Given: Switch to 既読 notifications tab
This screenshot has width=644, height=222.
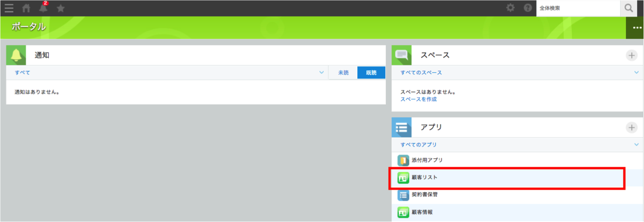Looking at the screenshot, I should pos(371,73).
